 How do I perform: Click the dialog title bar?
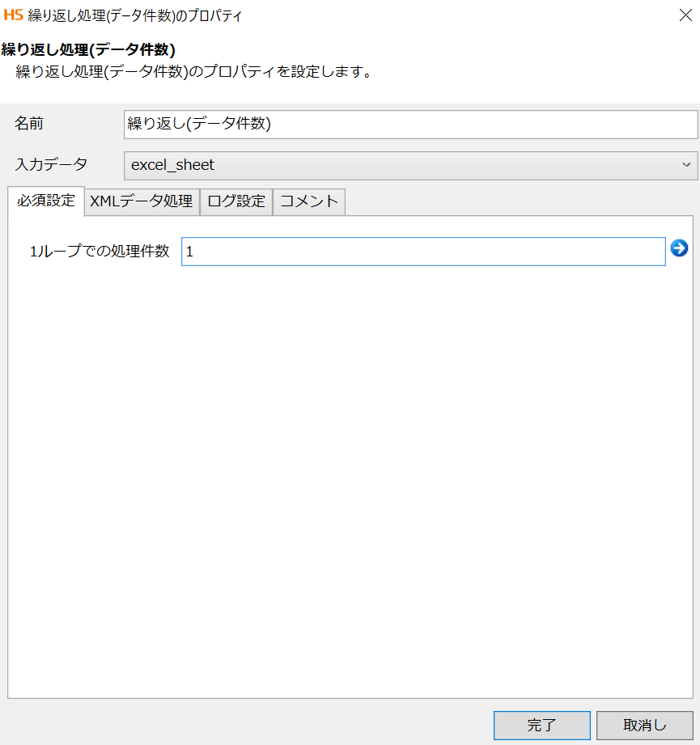pyautogui.click(x=324, y=15)
